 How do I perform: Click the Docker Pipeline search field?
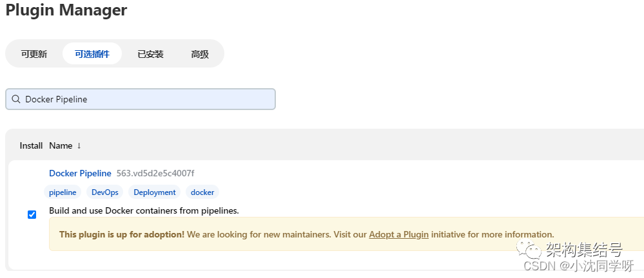coord(141,99)
